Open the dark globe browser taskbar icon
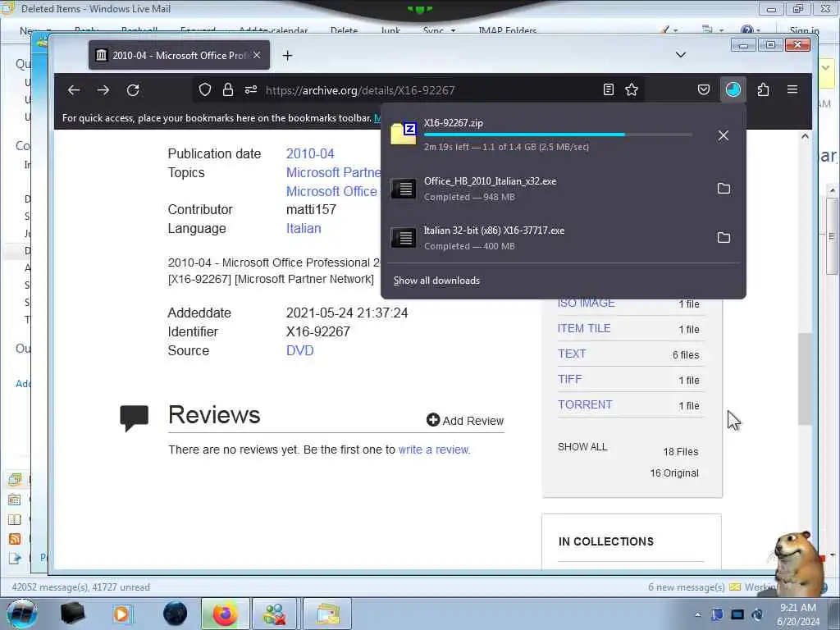Screen dimensions: 840x630 (x=176, y=614)
